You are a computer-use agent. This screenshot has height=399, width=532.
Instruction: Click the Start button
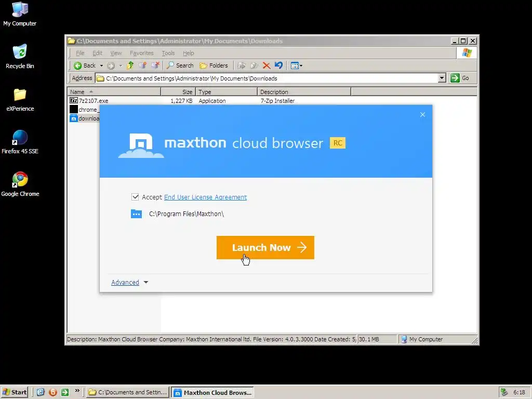[x=15, y=392]
